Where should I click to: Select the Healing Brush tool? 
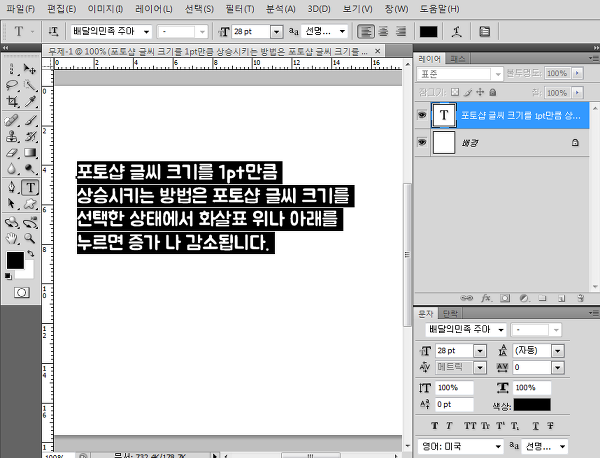(12, 120)
